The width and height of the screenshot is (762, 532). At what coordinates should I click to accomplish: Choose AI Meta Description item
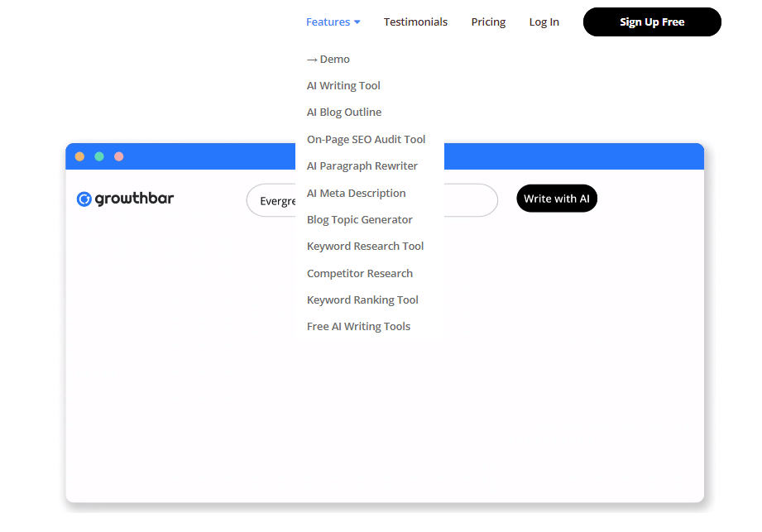tap(357, 193)
